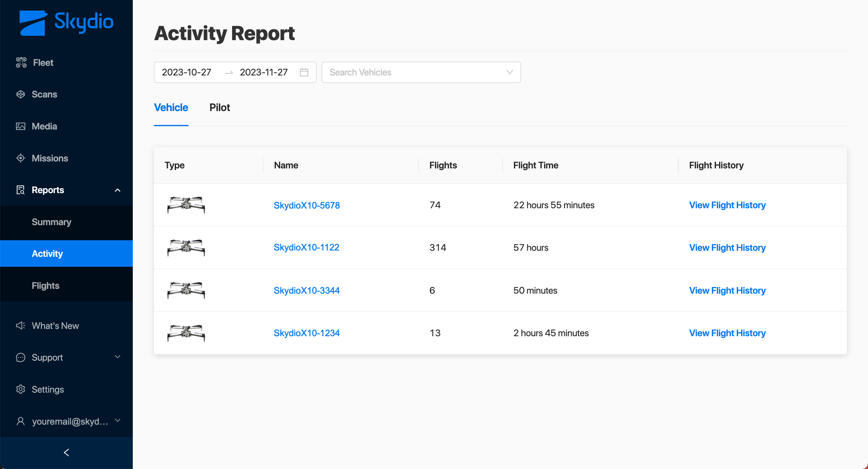The height and width of the screenshot is (469, 868).
Task: Expand the Support submenu
Action: (117, 357)
